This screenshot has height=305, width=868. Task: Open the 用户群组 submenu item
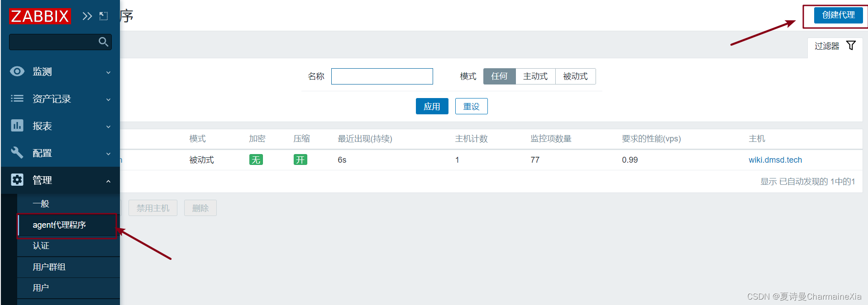(68, 267)
